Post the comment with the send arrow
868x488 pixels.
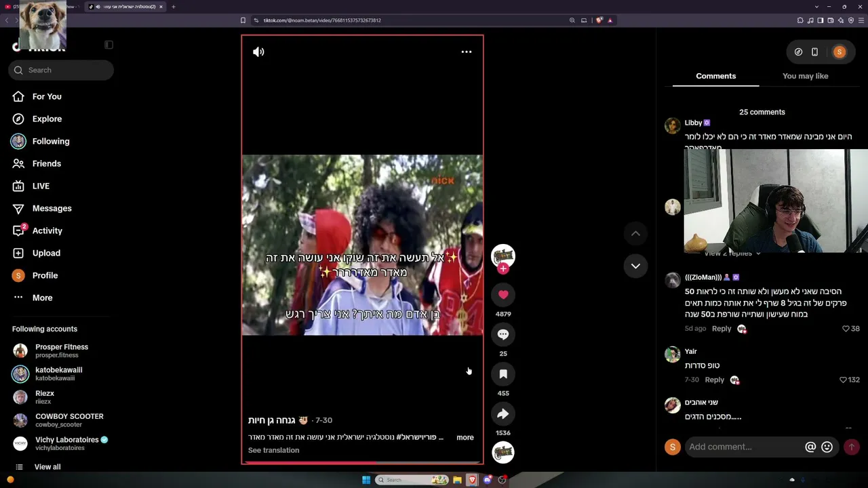tap(851, 447)
